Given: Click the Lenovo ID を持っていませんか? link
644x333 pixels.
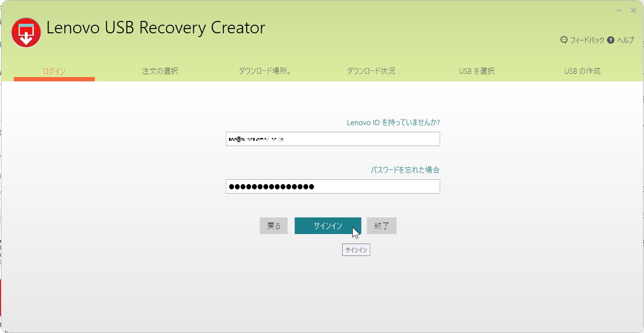Looking at the screenshot, I should [393, 123].
